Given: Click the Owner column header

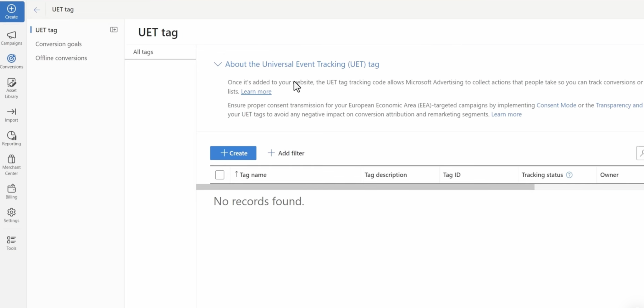Looking at the screenshot, I should [609, 175].
